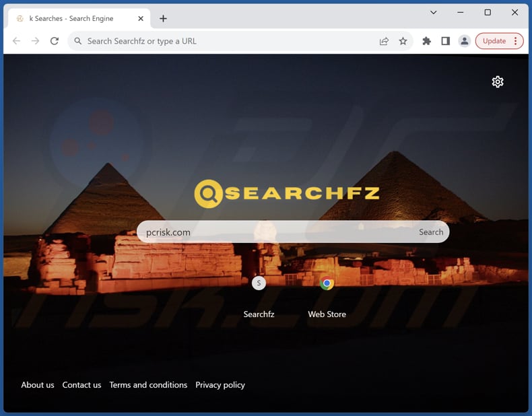Click the Update button in toolbar

tap(494, 41)
